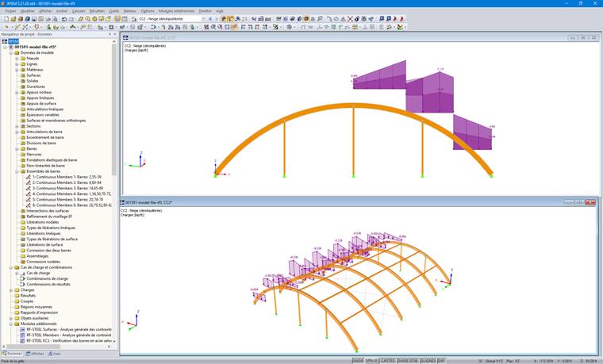Select the 001591-model-file-rf5 root node

36,47
